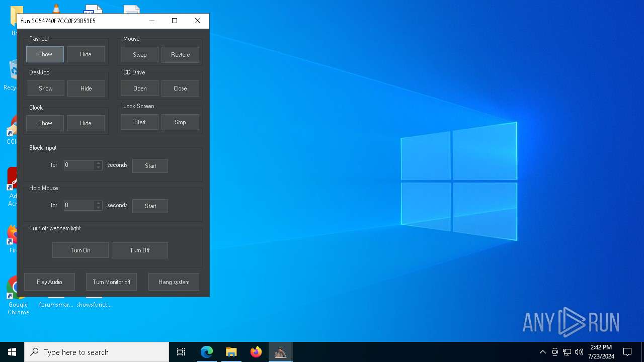The width and height of the screenshot is (644, 362).
Task: Show the Desktop icons
Action: 46,88
